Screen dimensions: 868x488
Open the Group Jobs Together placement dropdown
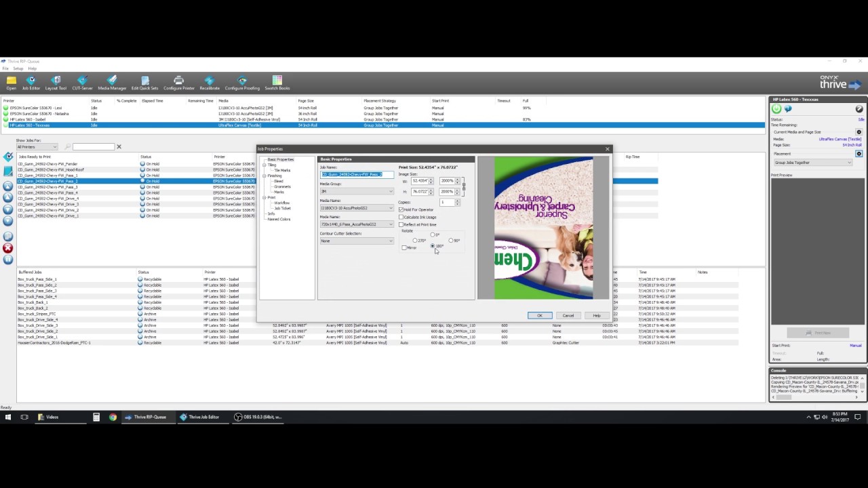tap(812, 162)
